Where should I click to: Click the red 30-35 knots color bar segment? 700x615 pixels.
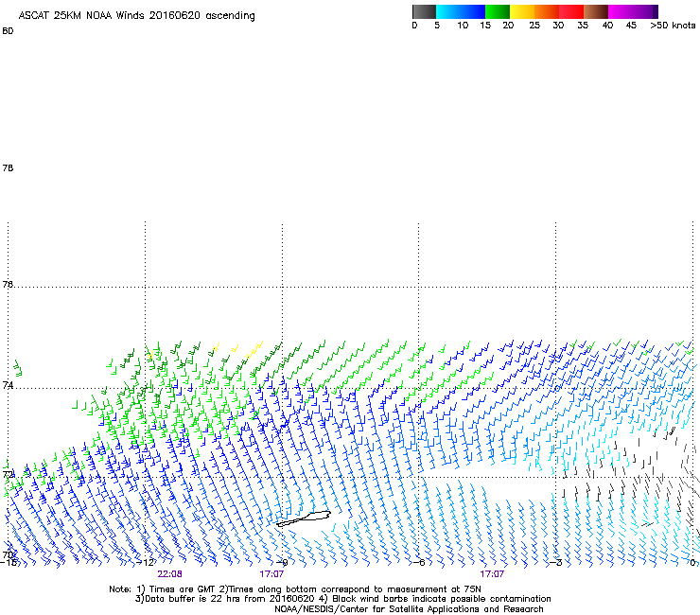[x=571, y=11]
